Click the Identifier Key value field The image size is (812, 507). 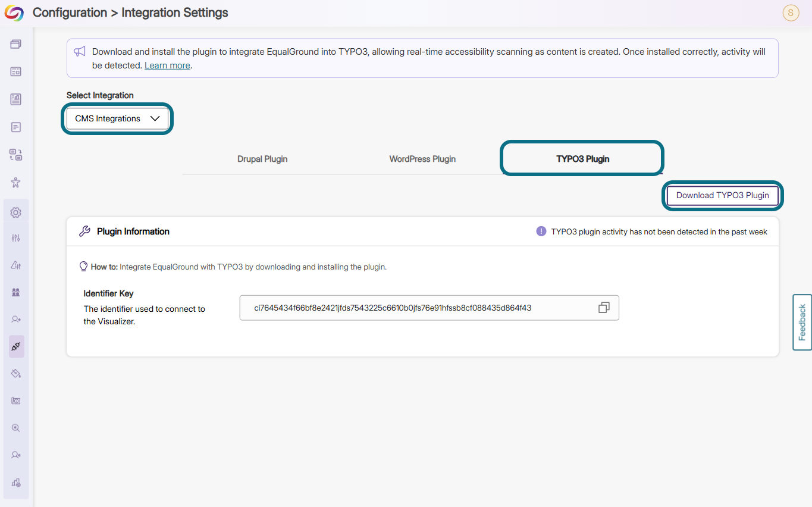tap(429, 308)
